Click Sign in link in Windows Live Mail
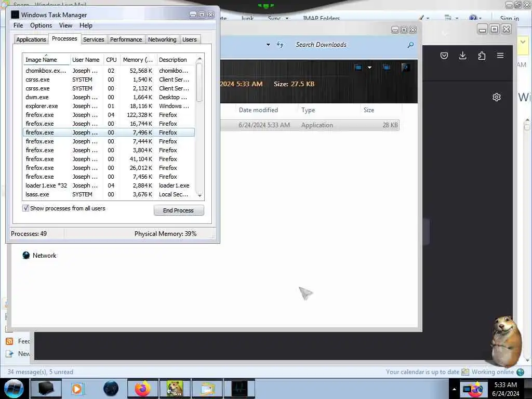This screenshot has height=399, width=532. coord(509,18)
